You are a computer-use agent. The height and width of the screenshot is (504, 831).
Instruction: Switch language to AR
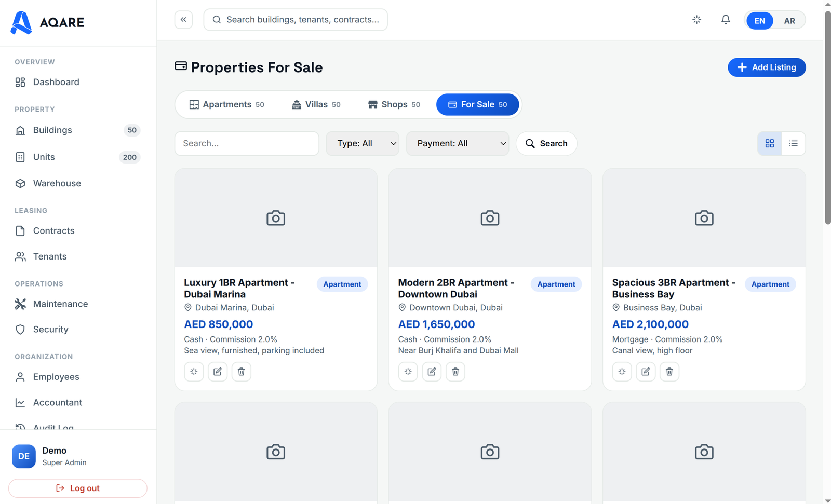[789, 21]
